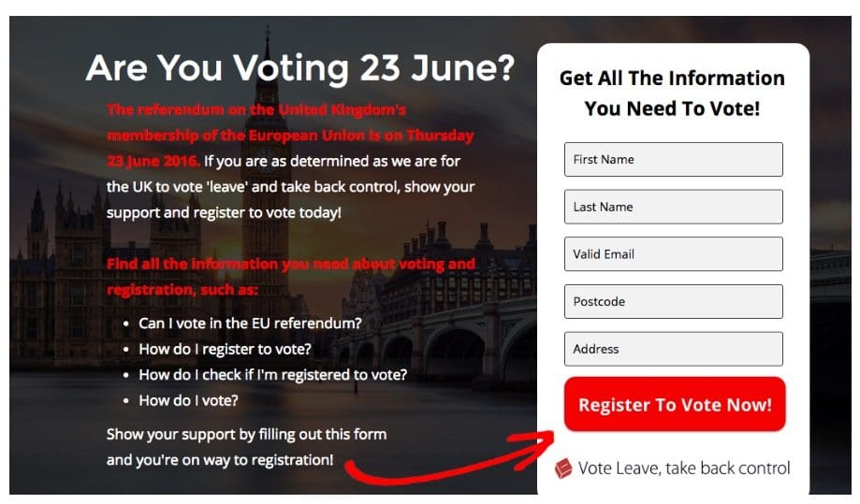Select the Last Name input box

(x=673, y=207)
